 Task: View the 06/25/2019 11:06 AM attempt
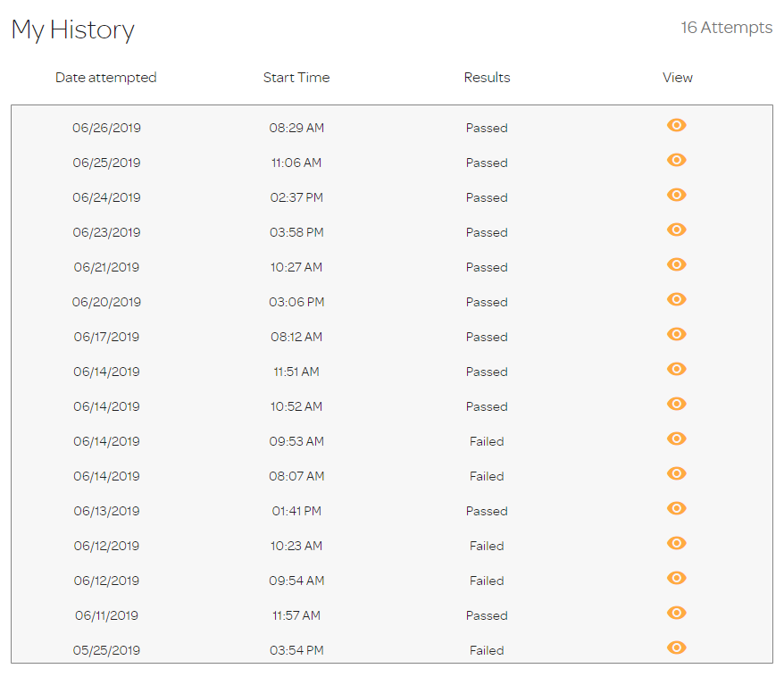677,160
